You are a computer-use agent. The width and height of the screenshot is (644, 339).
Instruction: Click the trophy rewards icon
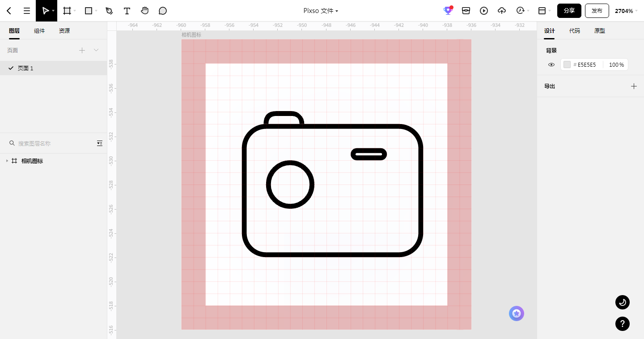pos(448,11)
